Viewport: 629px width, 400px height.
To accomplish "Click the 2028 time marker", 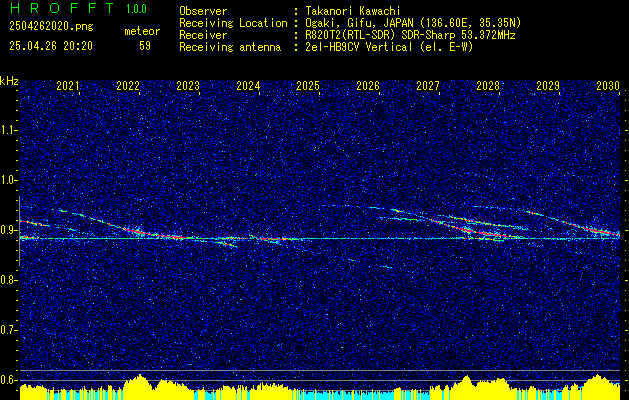I will point(488,86).
